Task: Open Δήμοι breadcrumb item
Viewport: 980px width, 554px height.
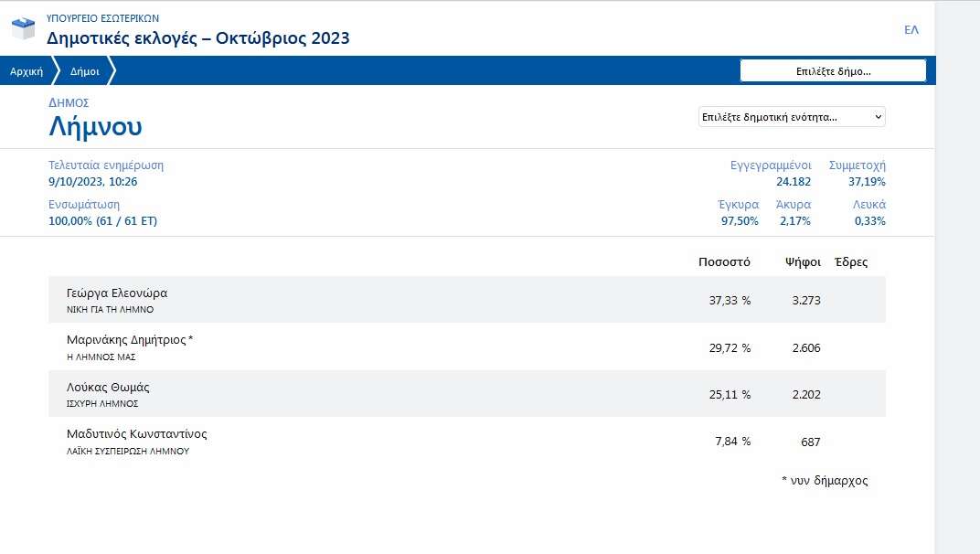Action: pyautogui.click(x=85, y=71)
